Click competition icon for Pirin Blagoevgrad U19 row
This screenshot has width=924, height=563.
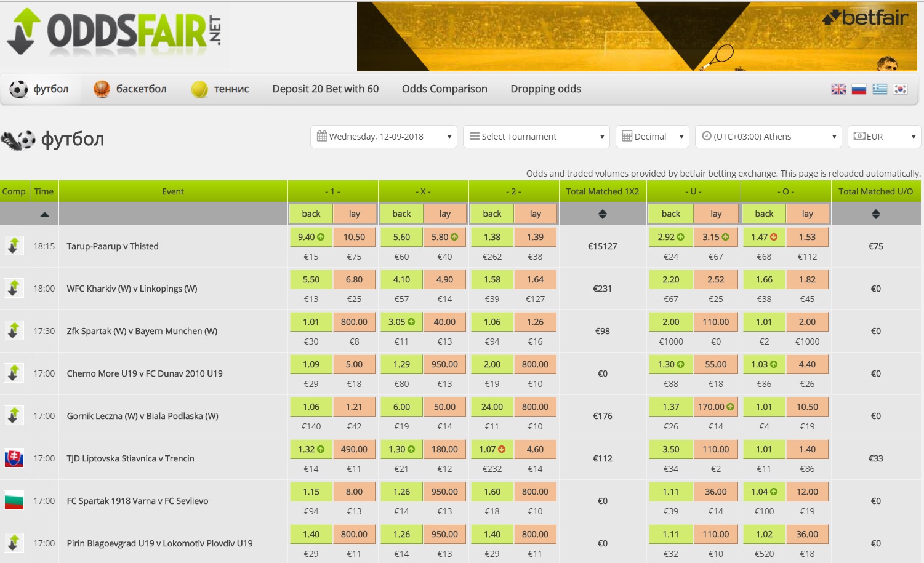14,543
